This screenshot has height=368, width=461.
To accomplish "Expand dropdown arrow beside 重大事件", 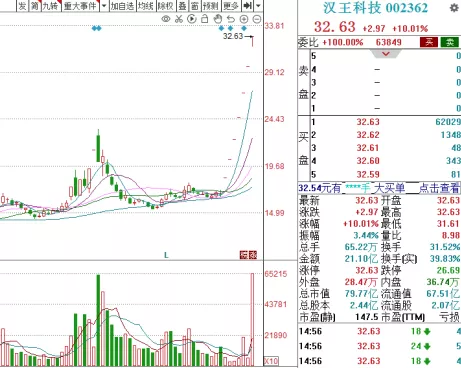I will 104,6.
